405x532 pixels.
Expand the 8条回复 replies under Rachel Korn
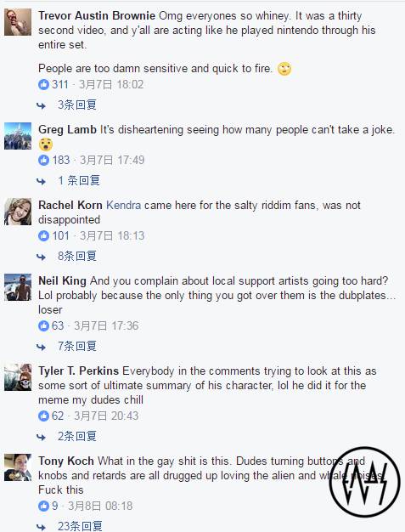tap(77, 256)
